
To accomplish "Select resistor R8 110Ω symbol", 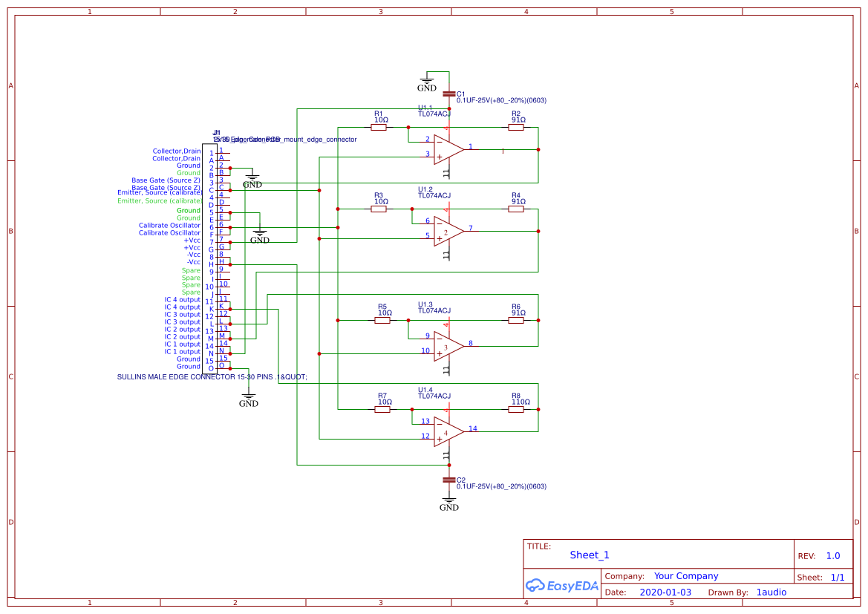I will pos(516,409).
